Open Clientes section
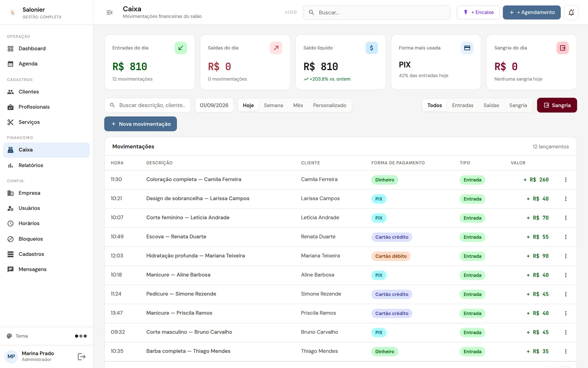 pos(46,92)
